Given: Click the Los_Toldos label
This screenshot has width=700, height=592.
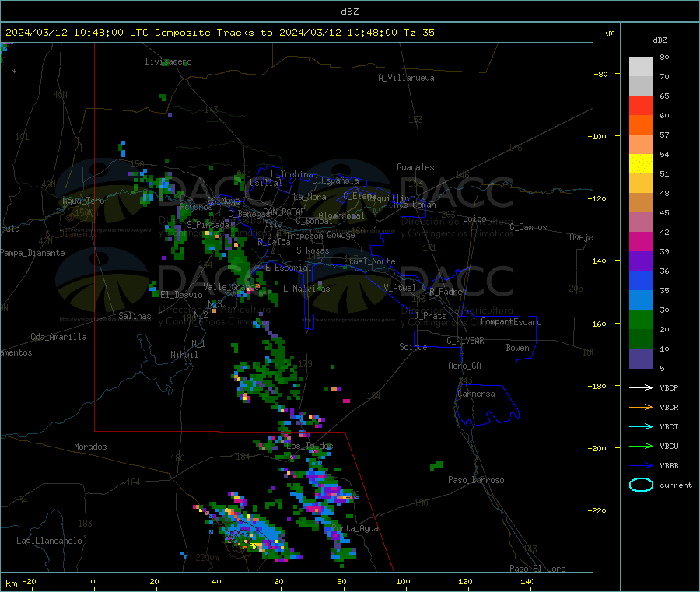Looking at the screenshot, I should pyautogui.click(x=310, y=446).
